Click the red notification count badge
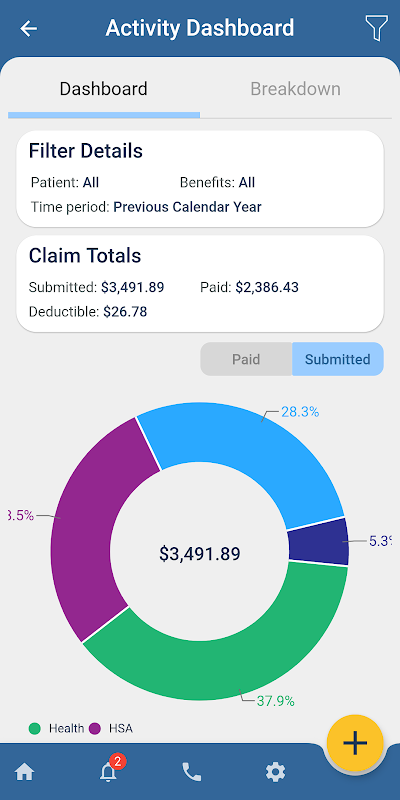Image resolution: width=400 pixels, height=800 pixels. pyautogui.click(x=117, y=762)
